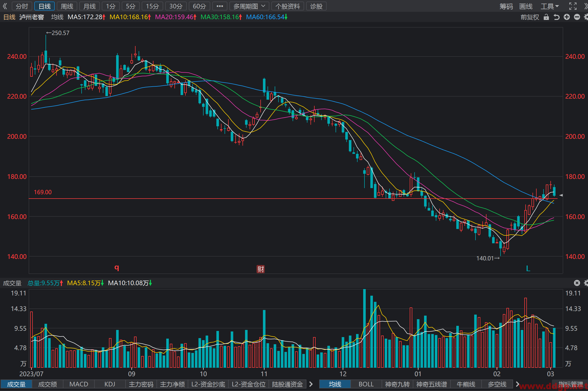The width and height of the screenshot is (588, 391).
Task: Open the 工具 tools dropdown
Action: pos(550,6)
